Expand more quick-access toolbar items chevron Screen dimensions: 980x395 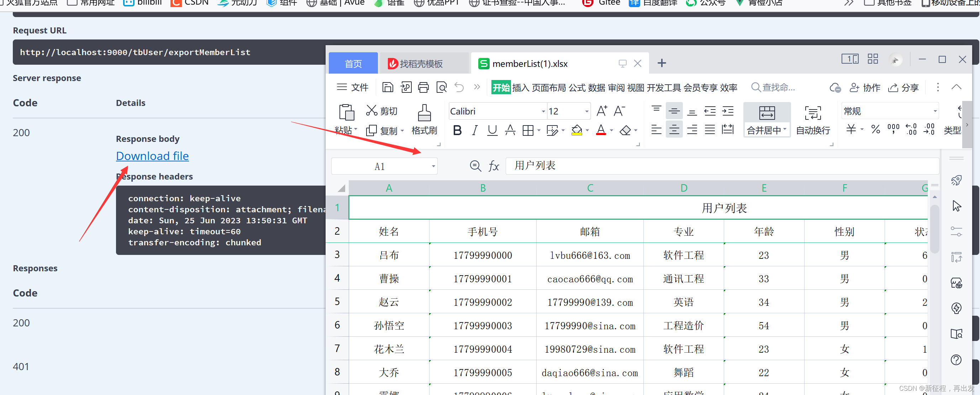point(477,87)
